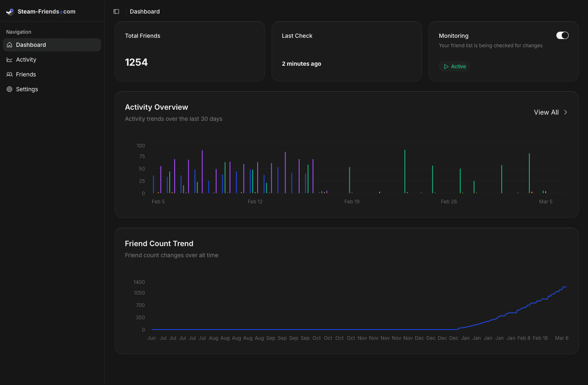Click the Steam logo in the sidebar
The image size is (588, 385).
10,12
